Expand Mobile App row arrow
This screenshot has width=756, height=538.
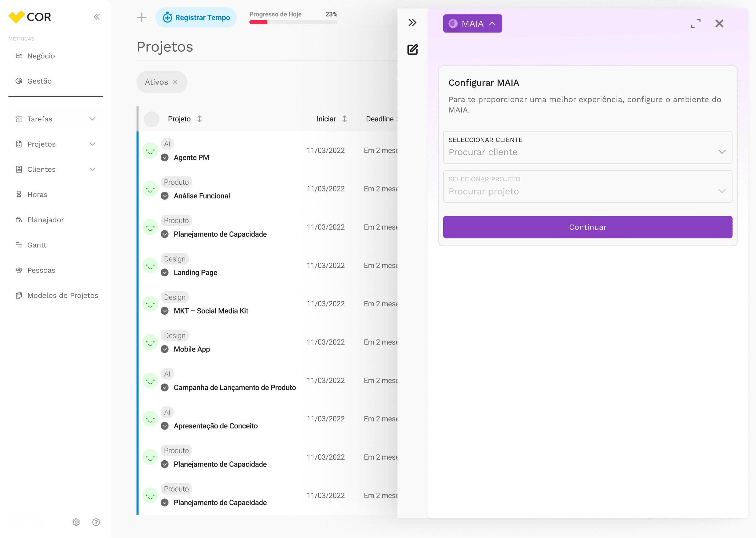pos(164,350)
